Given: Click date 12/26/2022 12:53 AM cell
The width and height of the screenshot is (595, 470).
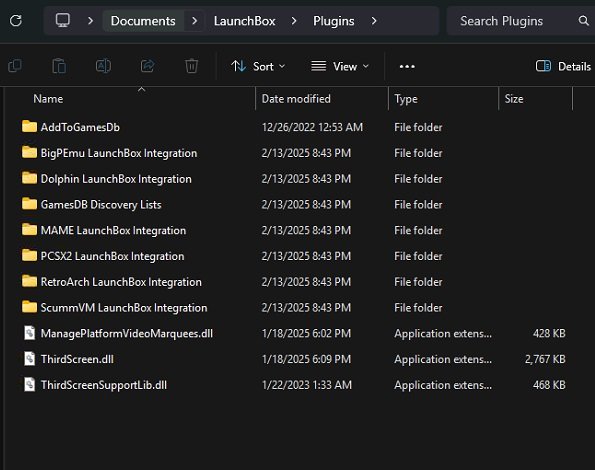Looking at the screenshot, I should (312, 127).
